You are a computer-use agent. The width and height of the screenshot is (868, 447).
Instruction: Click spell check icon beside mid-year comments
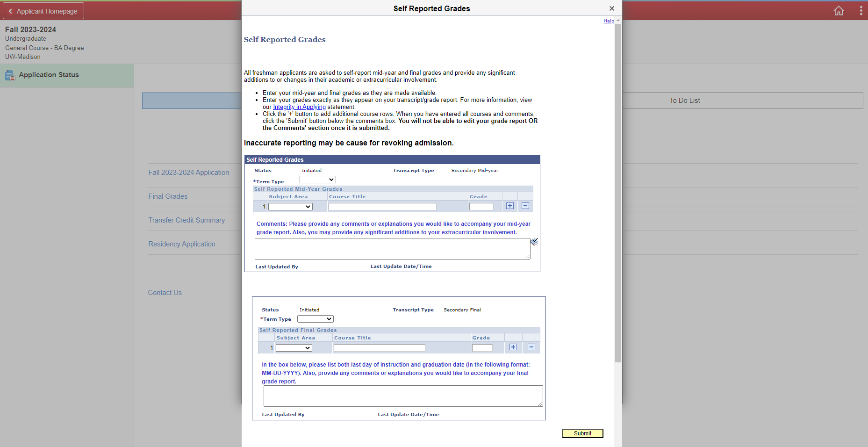(x=534, y=241)
